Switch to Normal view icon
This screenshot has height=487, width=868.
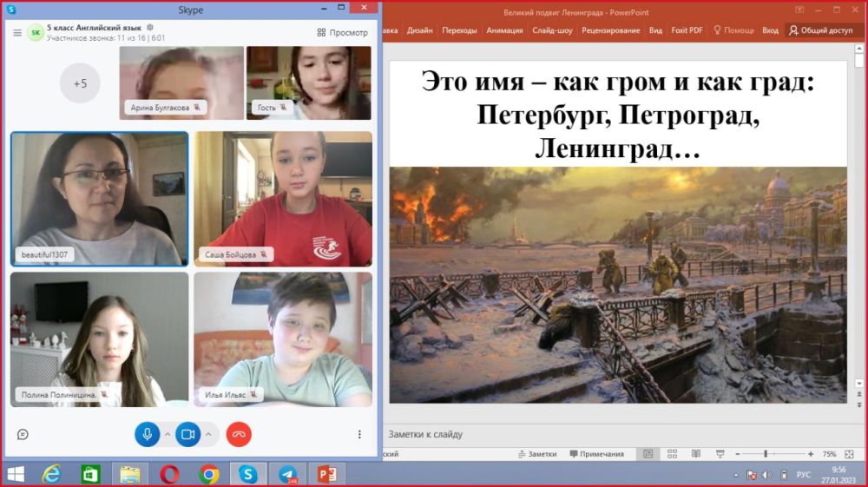[648, 454]
